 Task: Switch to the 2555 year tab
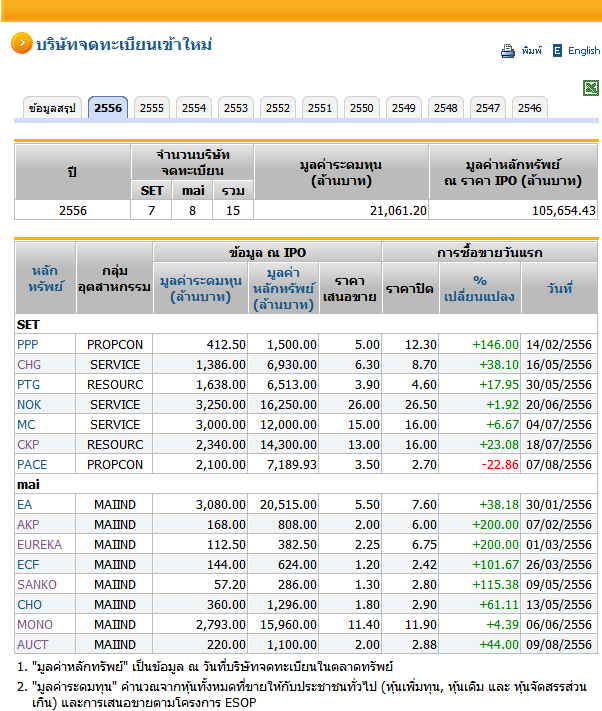click(152, 108)
